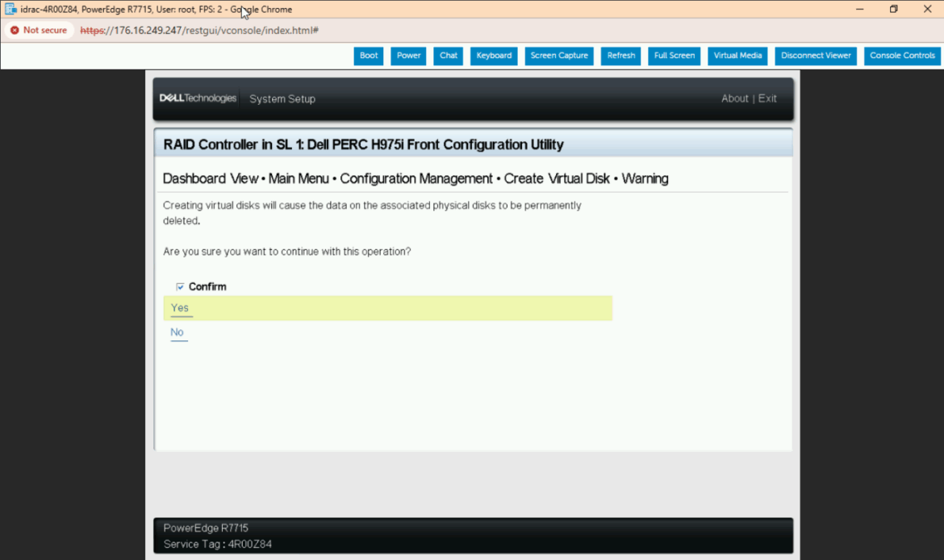Viewport: 944px width, 560px height.
Task: Open the About link in System Setup
Action: click(734, 98)
